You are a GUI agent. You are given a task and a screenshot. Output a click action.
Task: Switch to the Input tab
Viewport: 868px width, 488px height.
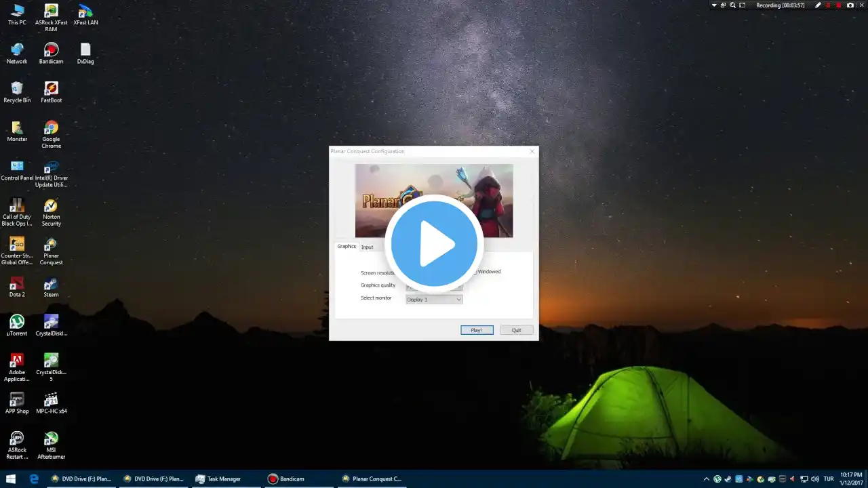point(367,247)
